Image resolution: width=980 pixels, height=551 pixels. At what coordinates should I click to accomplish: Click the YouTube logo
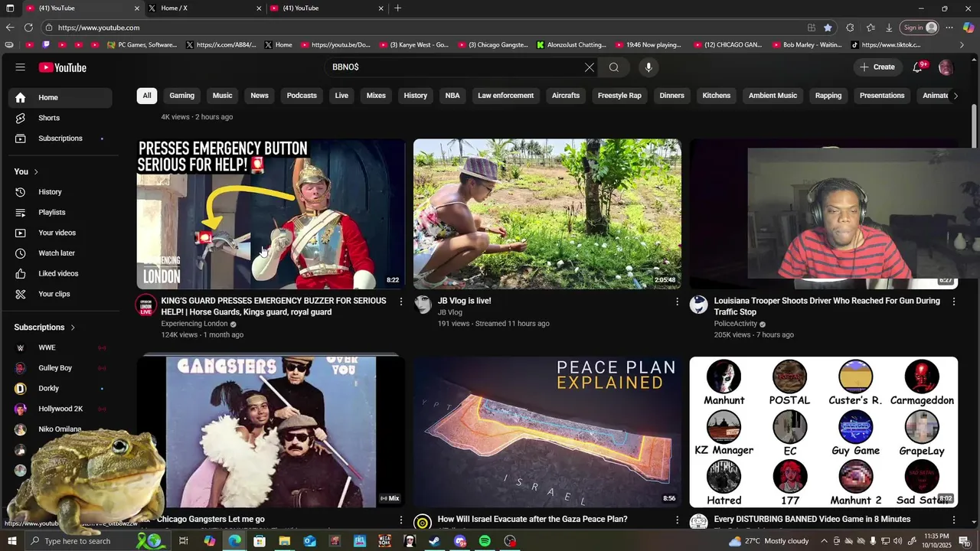(63, 67)
